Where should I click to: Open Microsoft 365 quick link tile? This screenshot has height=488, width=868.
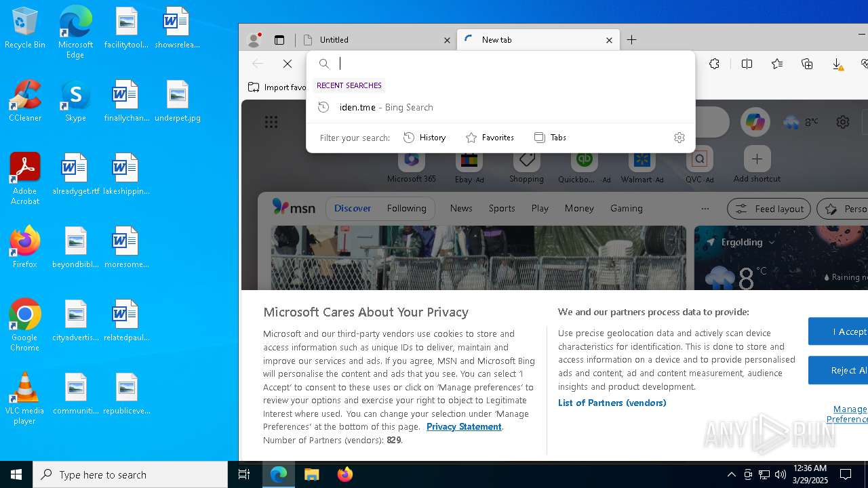[x=412, y=166]
